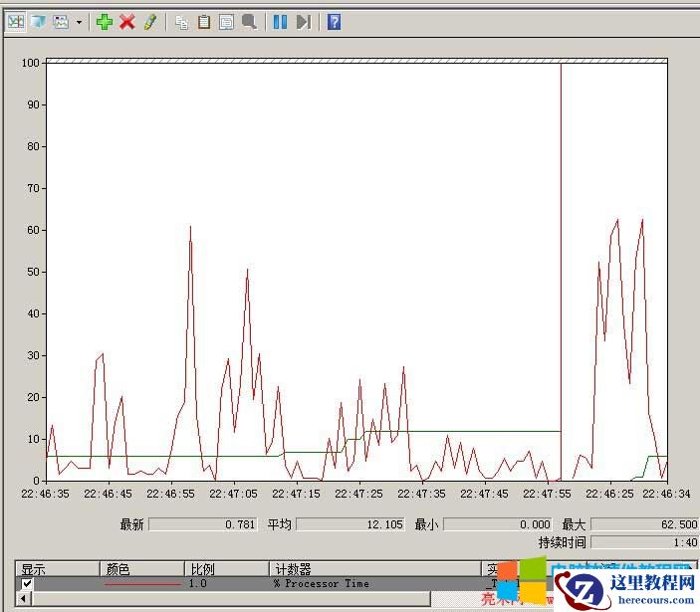Uncheck the % Processor Time show checkbox

[x=27, y=584]
